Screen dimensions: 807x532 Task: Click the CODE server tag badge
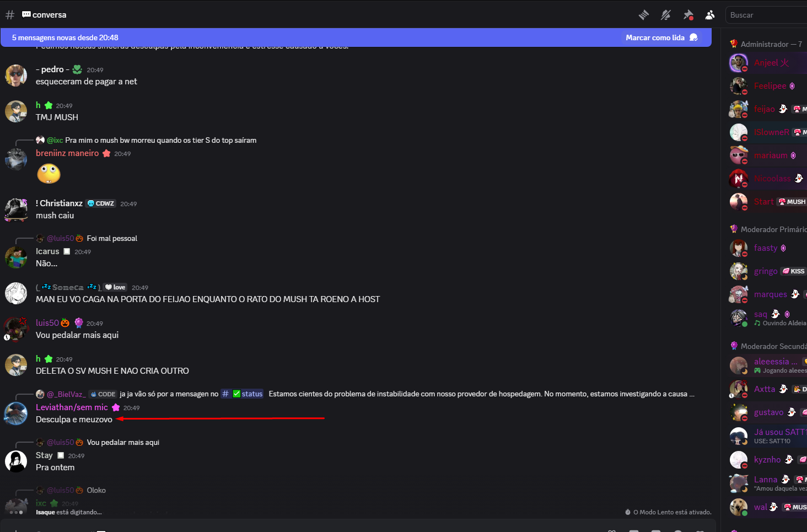103,394
